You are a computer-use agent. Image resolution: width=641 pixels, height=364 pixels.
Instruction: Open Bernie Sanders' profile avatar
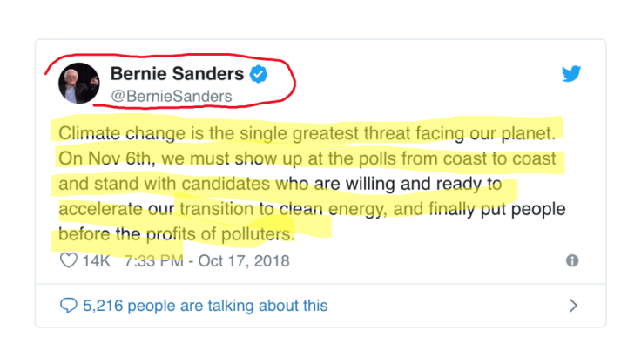click(77, 84)
